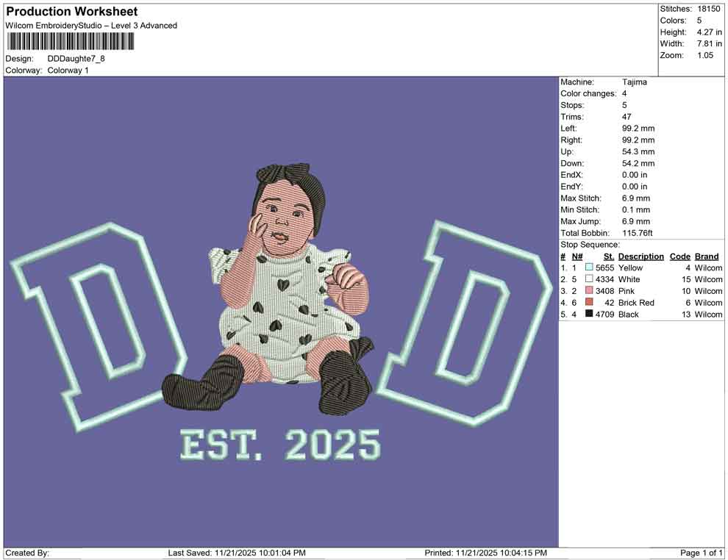Screen dimensions: 728x560
Task: Click the 'Stop Sequence:' heading
Action: (590, 245)
